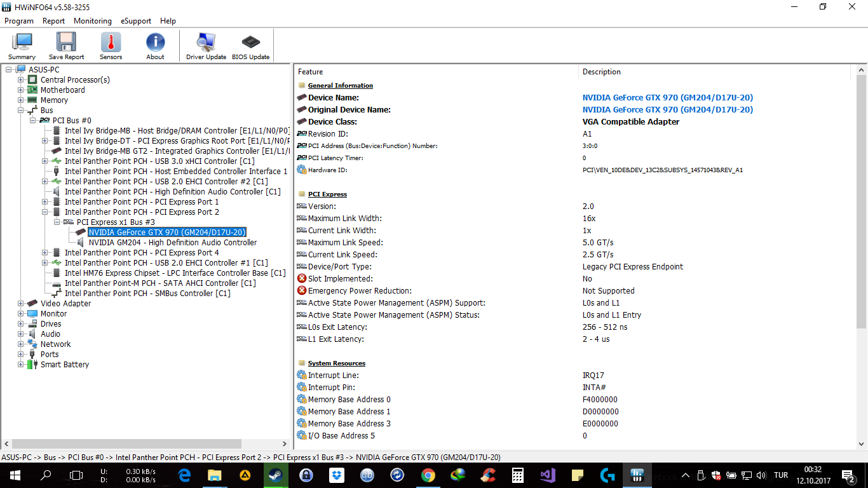Open the eSupport menu
The width and height of the screenshot is (868, 488).
click(x=136, y=21)
